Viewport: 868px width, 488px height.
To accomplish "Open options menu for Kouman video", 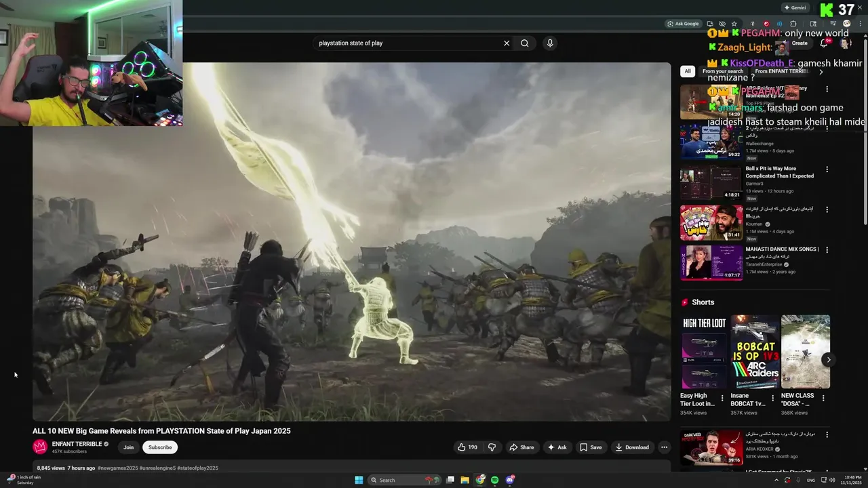I will coord(827,210).
